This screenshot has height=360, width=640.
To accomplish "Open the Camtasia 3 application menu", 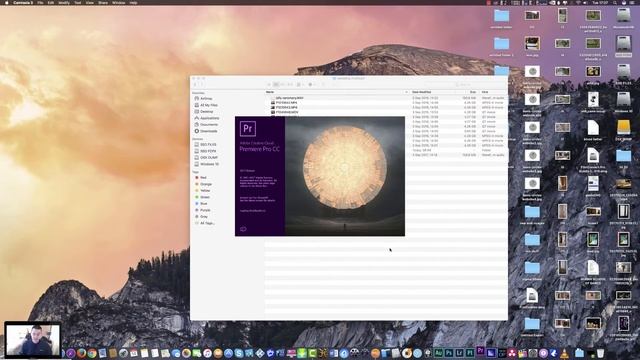I will (x=23, y=2).
